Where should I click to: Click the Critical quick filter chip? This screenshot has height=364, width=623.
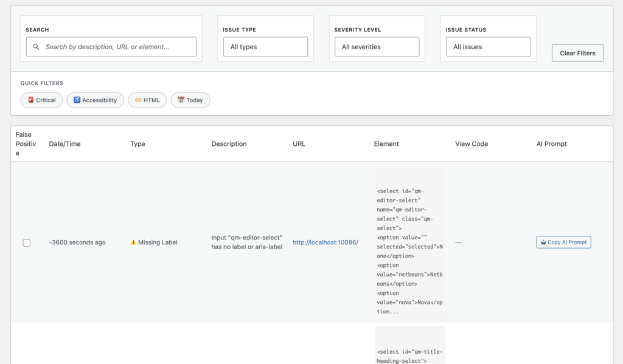(x=41, y=100)
